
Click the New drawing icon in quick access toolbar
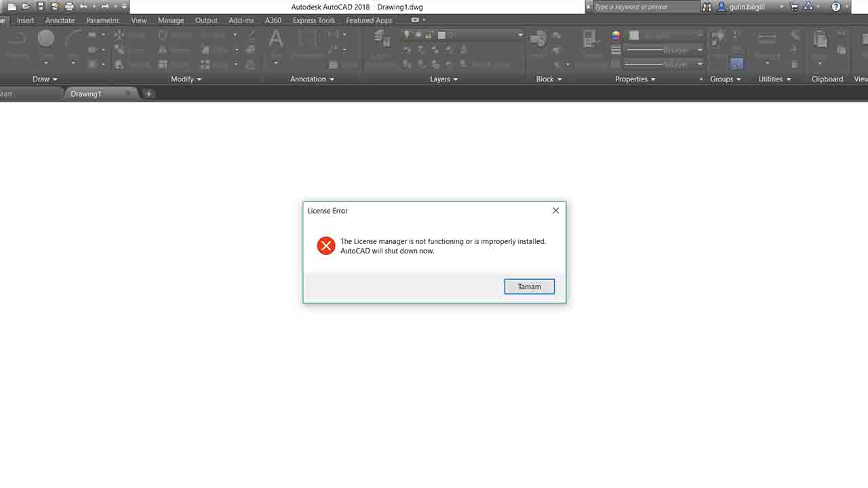12,7
